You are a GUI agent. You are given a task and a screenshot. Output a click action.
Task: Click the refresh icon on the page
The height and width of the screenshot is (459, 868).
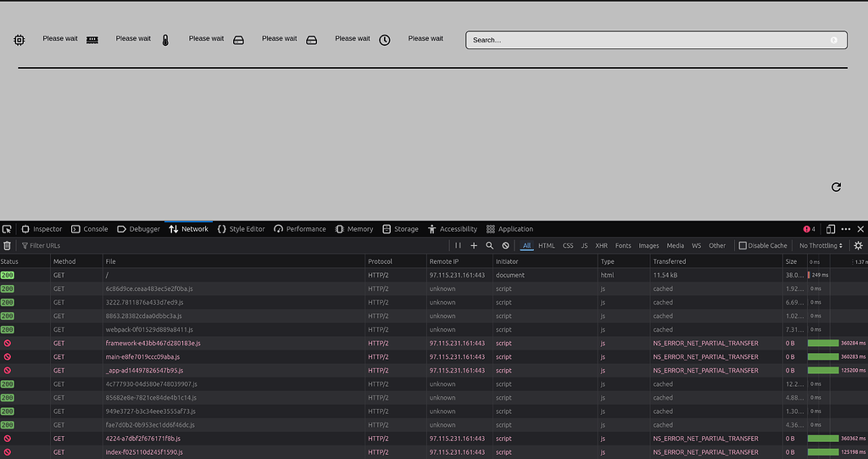pyautogui.click(x=837, y=187)
